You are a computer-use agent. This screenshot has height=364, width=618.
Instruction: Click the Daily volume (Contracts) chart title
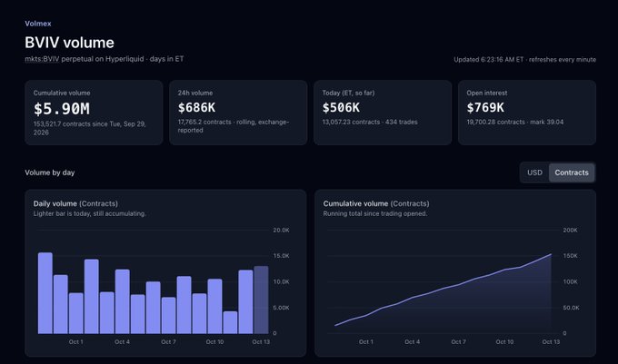pos(75,203)
